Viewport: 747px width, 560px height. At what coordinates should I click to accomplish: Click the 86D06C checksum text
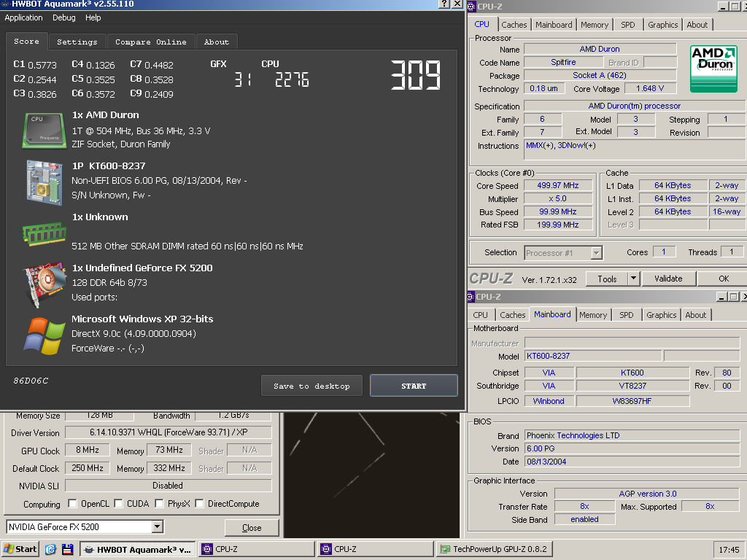click(31, 381)
